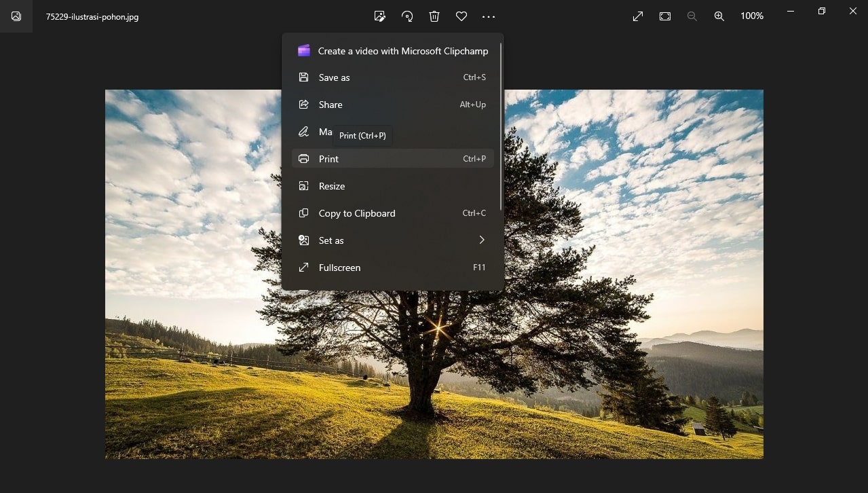Zoom in on the photo
The width and height of the screenshot is (868, 493).
click(x=719, y=16)
